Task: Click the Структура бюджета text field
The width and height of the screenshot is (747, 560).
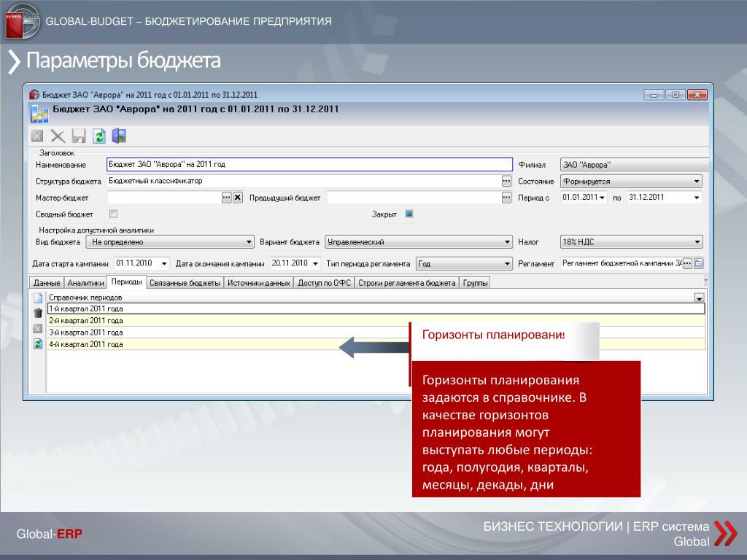Action: 303,181
